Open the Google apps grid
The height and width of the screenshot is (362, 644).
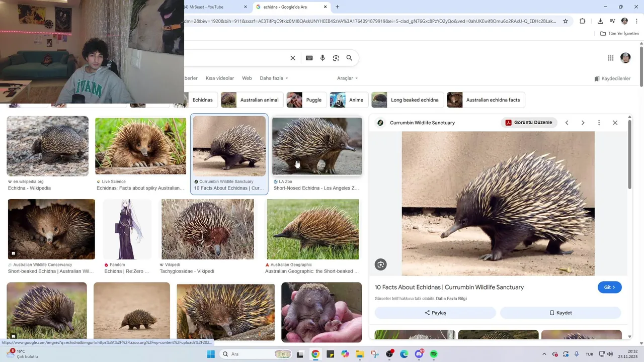611,58
